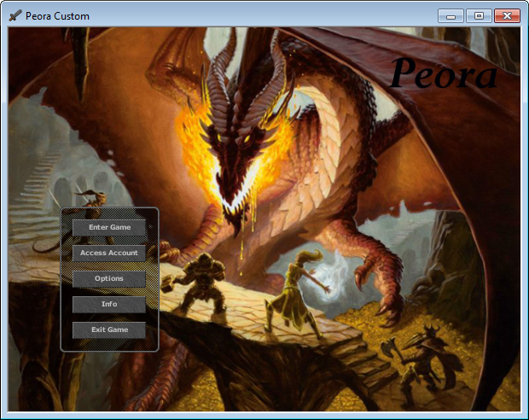This screenshot has height=420, width=529.
Task: View the Info screen button
Action: point(109,305)
